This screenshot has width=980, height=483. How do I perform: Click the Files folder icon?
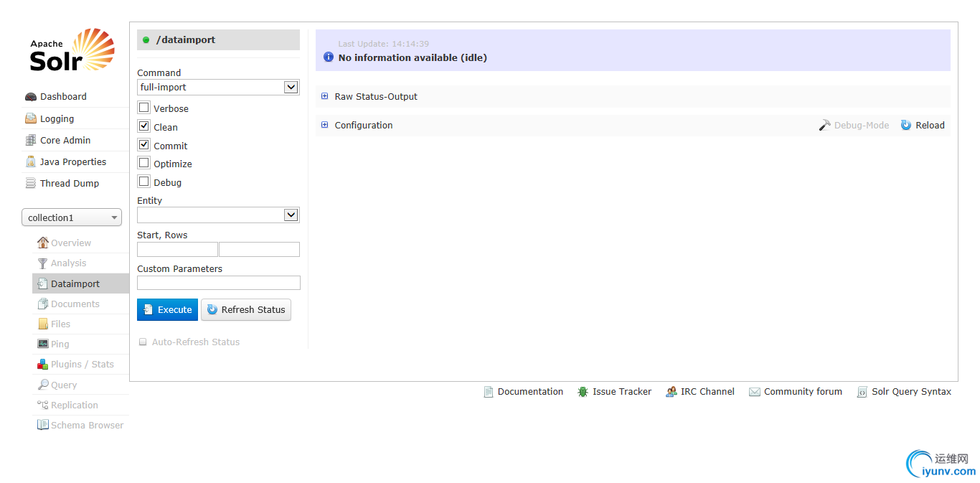click(43, 324)
